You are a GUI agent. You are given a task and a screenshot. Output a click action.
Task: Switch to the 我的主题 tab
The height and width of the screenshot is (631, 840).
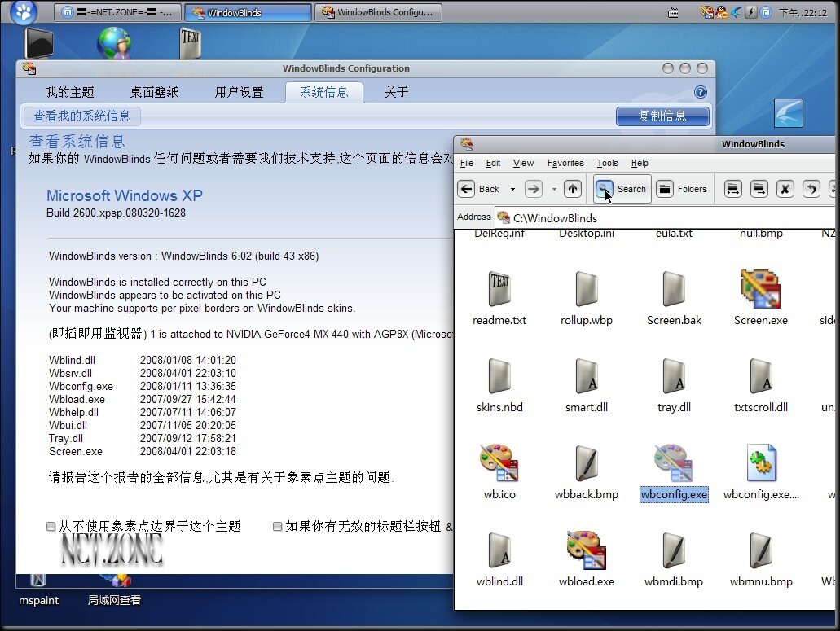coord(69,93)
